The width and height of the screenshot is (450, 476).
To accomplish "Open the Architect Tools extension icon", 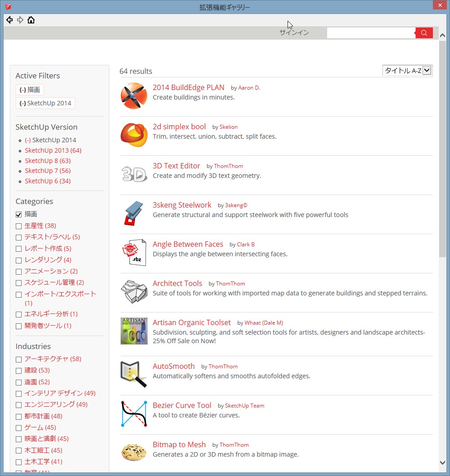I will pyautogui.click(x=134, y=291).
